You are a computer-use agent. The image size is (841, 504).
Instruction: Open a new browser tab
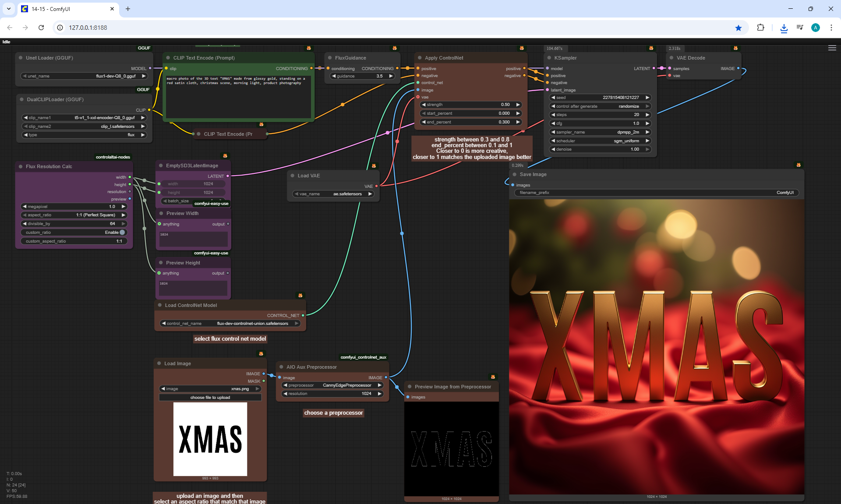point(128,9)
